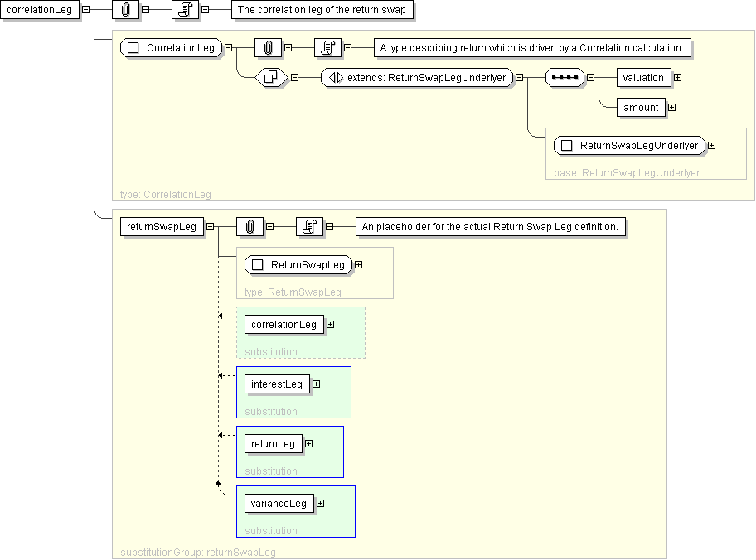Click the extends: ReturnSwapLegUnderlyer node
The image size is (756, 560).
pos(417,78)
